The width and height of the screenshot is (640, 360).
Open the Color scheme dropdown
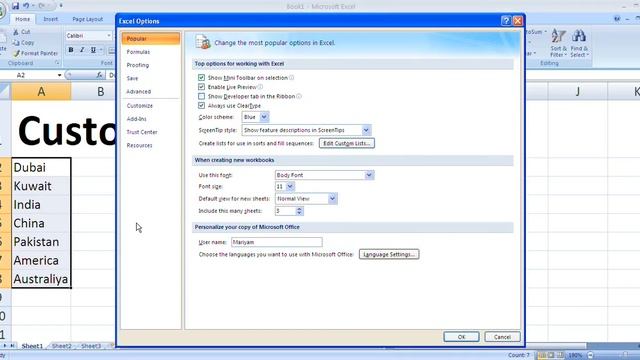tap(264, 117)
